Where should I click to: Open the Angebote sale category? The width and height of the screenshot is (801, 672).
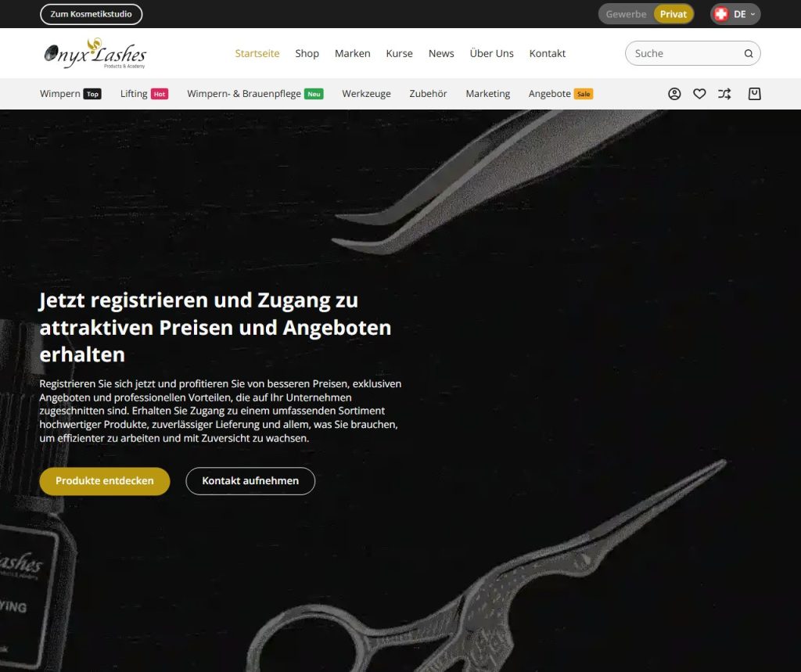click(560, 94)
